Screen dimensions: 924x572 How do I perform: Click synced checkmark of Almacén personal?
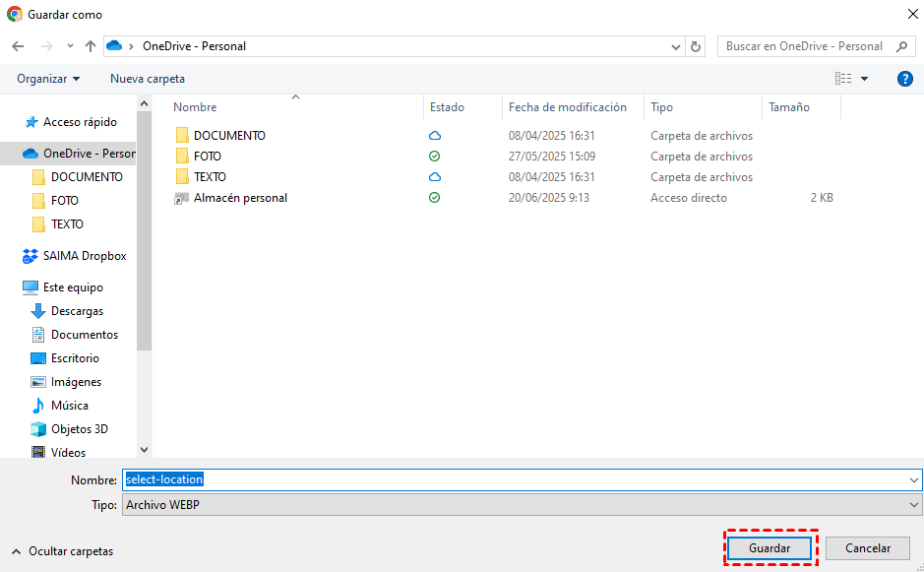click(x=434, y=198)
